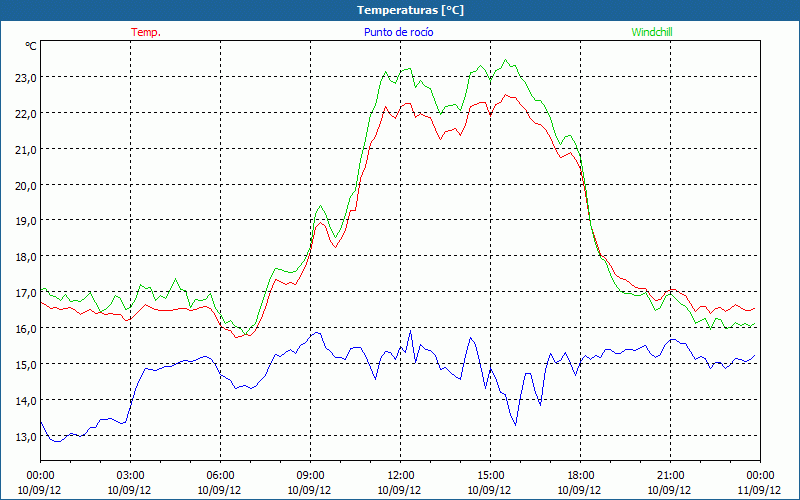Click the 03:00 time axis label

point(130,476)
